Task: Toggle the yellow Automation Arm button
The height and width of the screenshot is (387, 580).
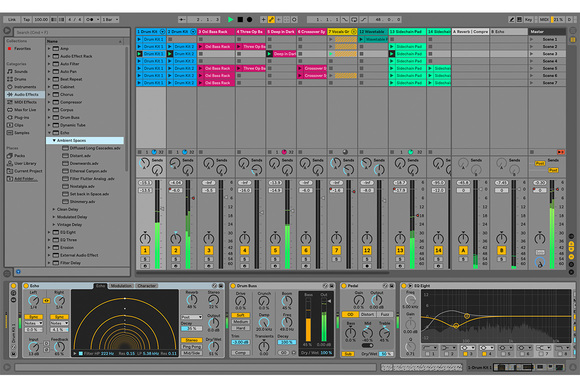Action: (x=271, y=19)
